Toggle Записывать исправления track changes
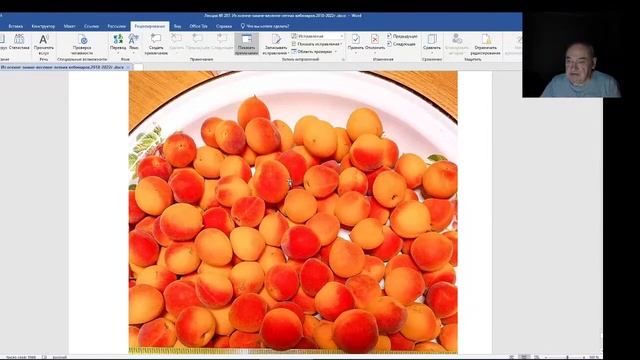Viewport: 640px width, 360px height. point(276,45)
